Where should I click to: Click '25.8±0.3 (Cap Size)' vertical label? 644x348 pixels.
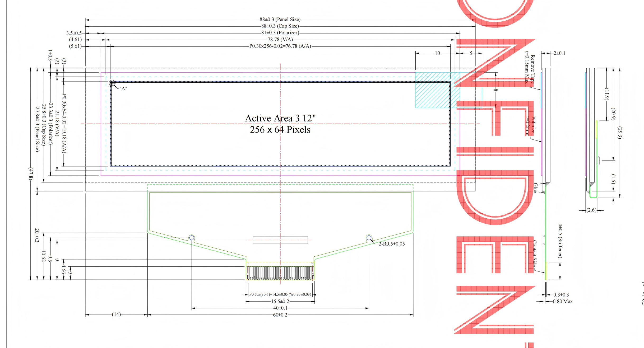pos(44,125)
